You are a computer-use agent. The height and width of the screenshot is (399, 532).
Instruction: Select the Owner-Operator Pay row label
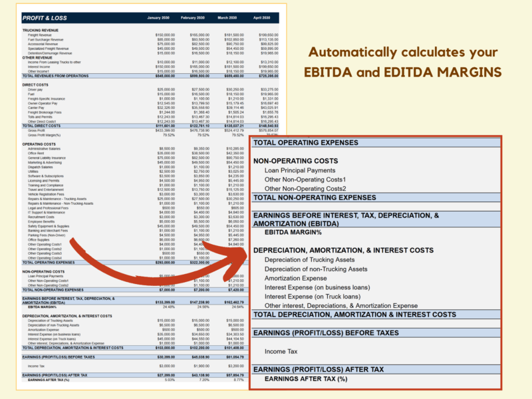pyautogui.click(x=43, y=103)
